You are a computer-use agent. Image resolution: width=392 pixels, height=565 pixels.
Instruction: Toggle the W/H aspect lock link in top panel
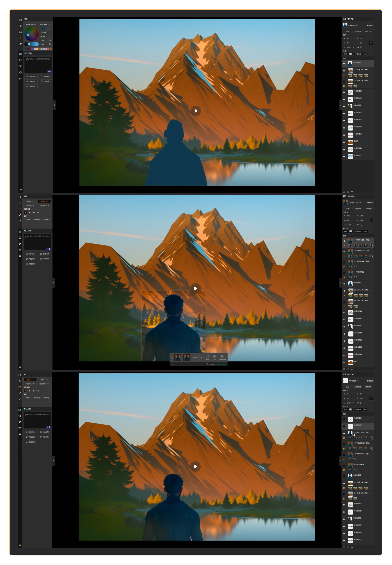point(371,43)
